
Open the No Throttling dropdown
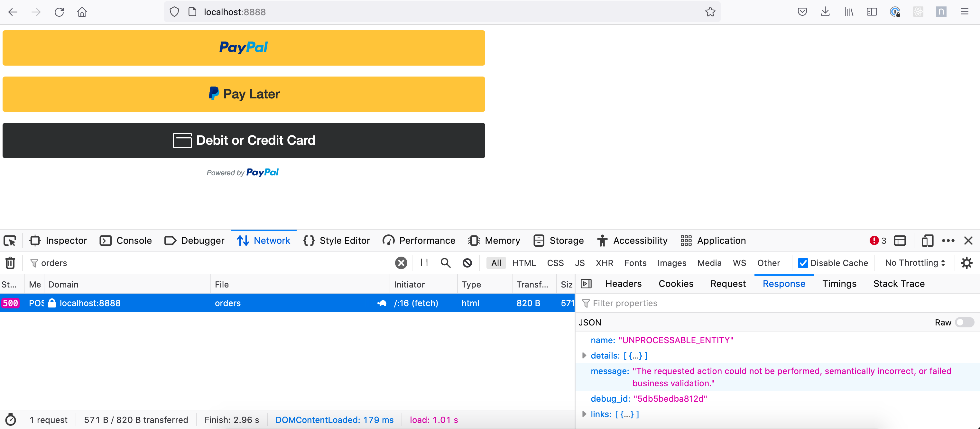click(915, 263)
